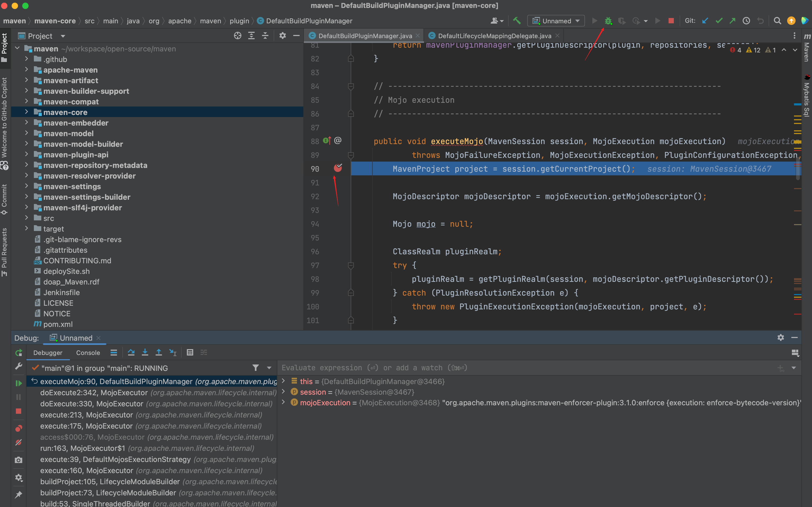Expand the apache-maven folder
The image size is (812, 507).
26,69
